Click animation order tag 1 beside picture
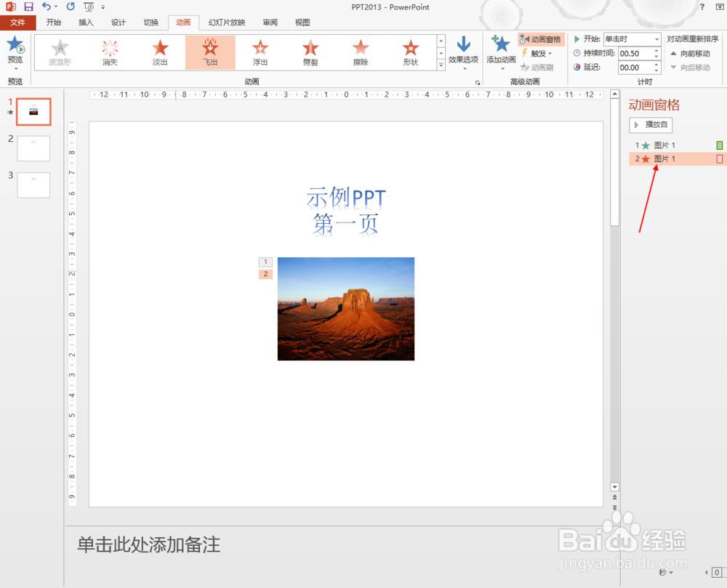 point(265,262)
